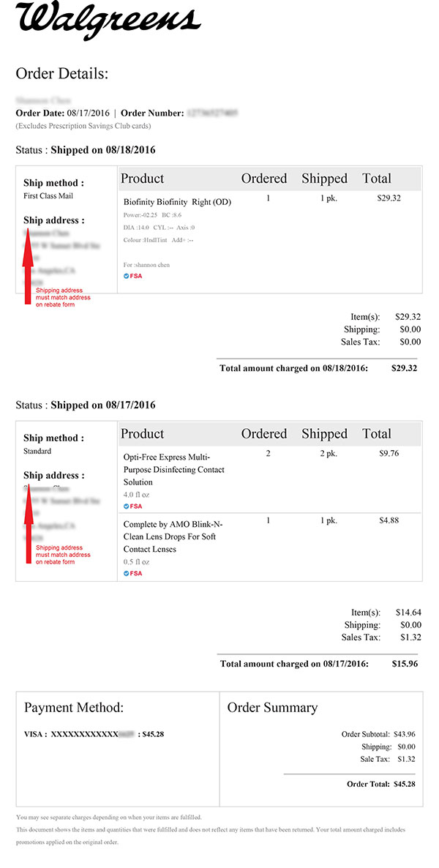The height and width of the screenshot is (868, 439).
Task: Click the FSA badge under Opti-Free solution
Action: 133,506
